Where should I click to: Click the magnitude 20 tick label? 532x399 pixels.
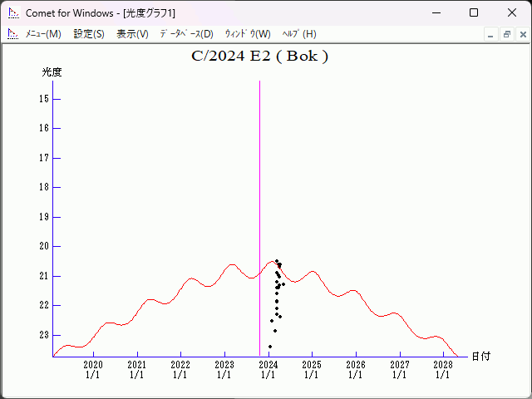pyautogui.click(x=43, y=246)
